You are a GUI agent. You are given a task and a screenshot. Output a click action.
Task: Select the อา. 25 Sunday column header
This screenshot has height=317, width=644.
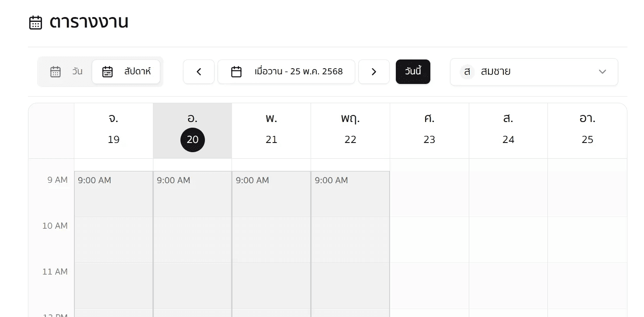pos(587,129)
